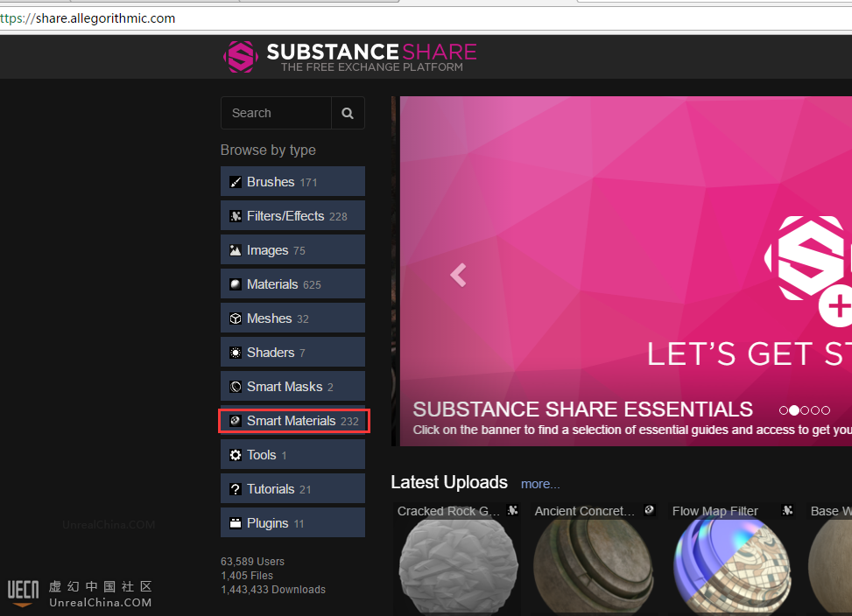Click the 1,405 Files statistic
Viewport: 852px width, 616px height.
click(x=247, y=576)
